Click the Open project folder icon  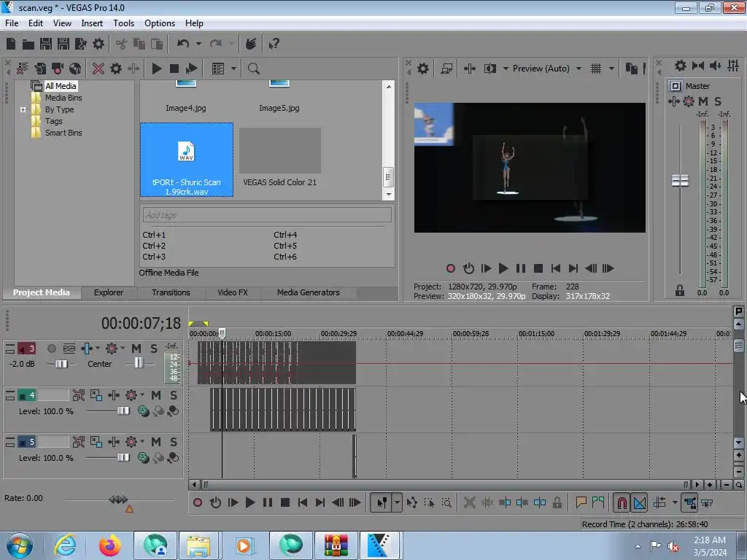point(28,44)
